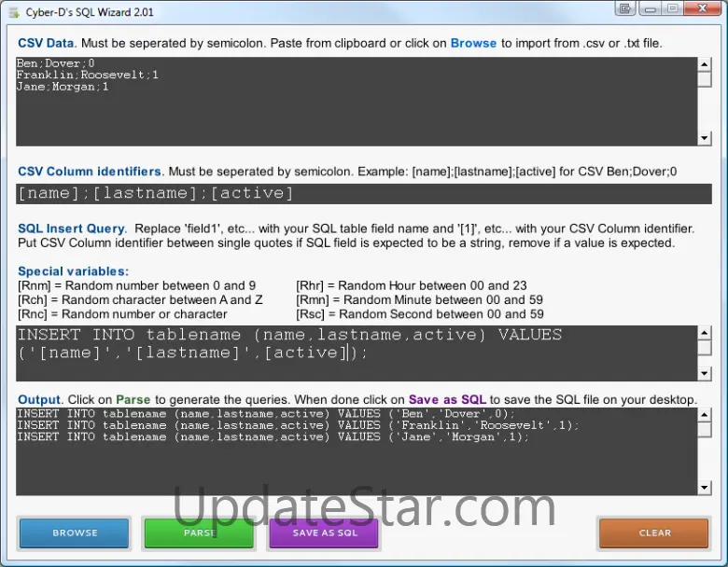Click the 'CSV Column identifiers' heading
Image resolution: width=728 pixels, height=567 pixels.
(x=90, y=172)
